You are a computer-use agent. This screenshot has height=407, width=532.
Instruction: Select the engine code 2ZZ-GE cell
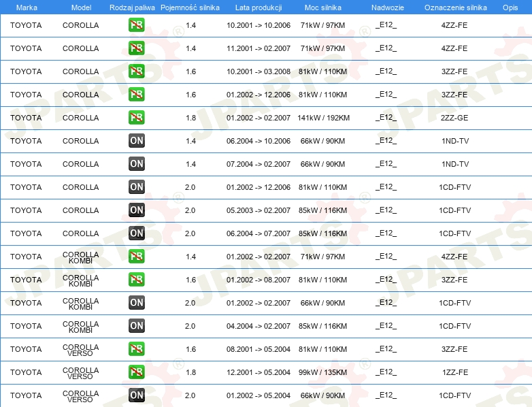454,118
